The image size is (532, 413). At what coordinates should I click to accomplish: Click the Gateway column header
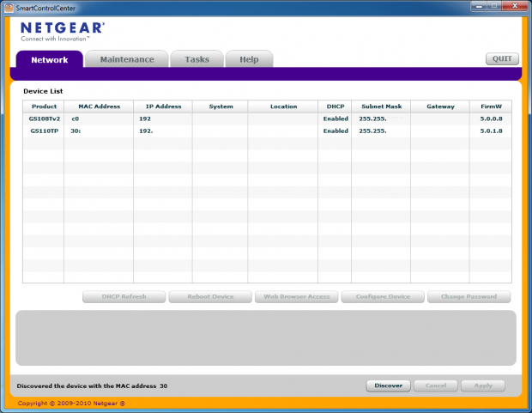(x=439, y=106)
